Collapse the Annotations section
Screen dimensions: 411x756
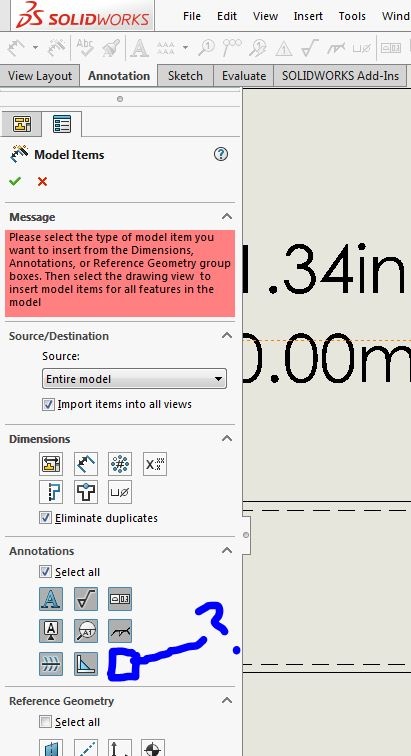[226, 550]
